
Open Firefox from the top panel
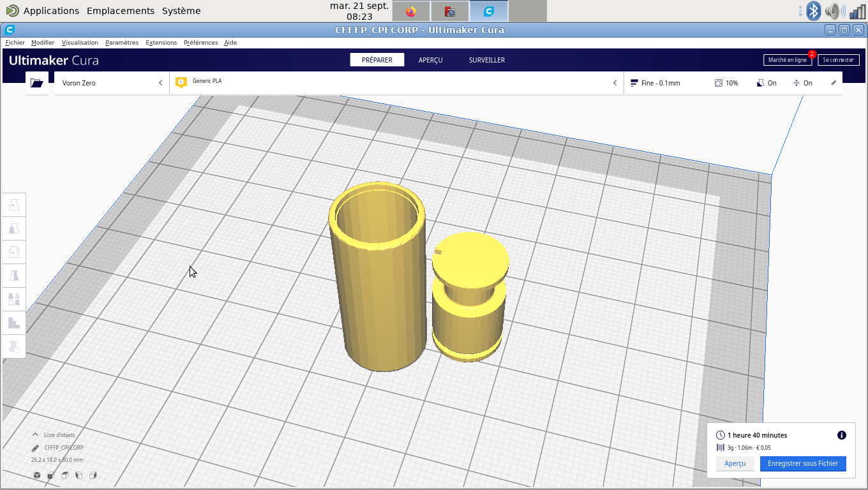point(410,11)
